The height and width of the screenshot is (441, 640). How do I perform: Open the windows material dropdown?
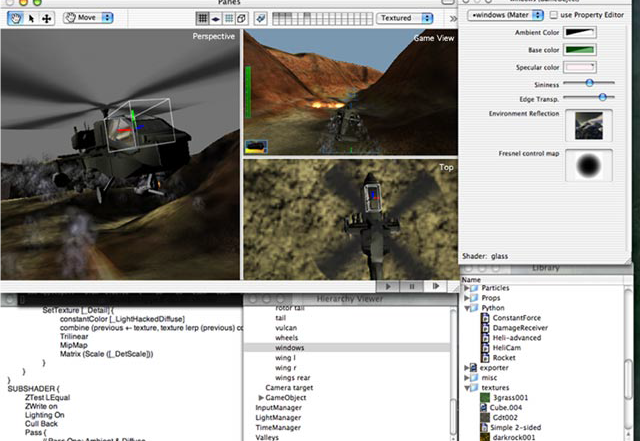click(x=506, y=15)
